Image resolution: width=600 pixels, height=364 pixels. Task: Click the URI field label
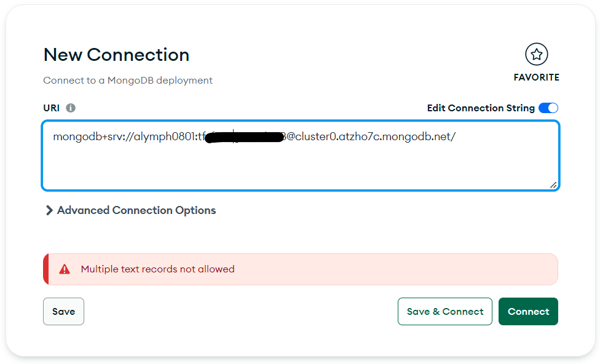point(51,108)
